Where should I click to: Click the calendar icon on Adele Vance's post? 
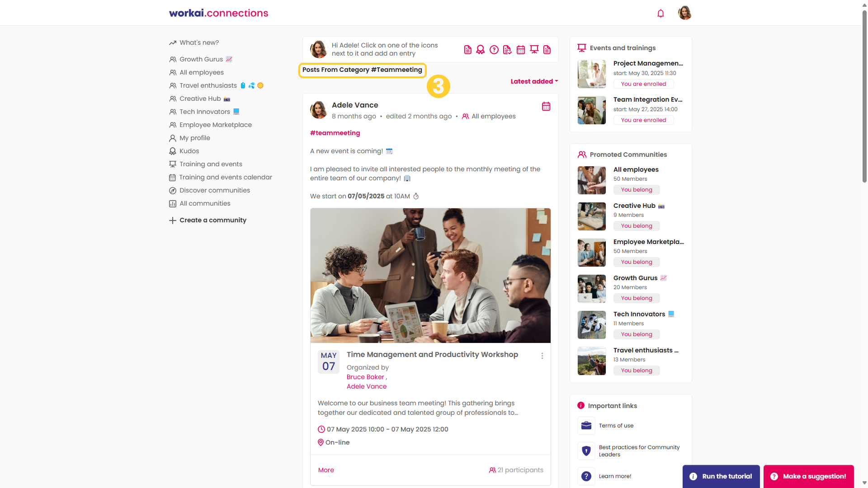click(x=546, y=106)
